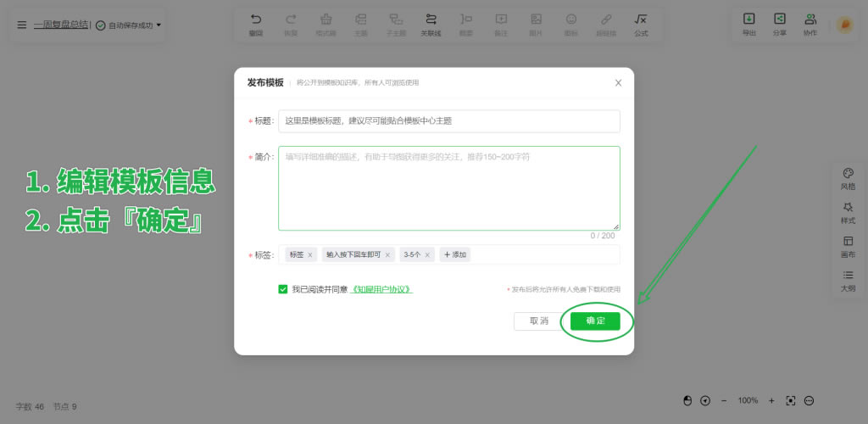Click the document title 一周复盘总结
The image size is (868, 424).
pos(61,25)
